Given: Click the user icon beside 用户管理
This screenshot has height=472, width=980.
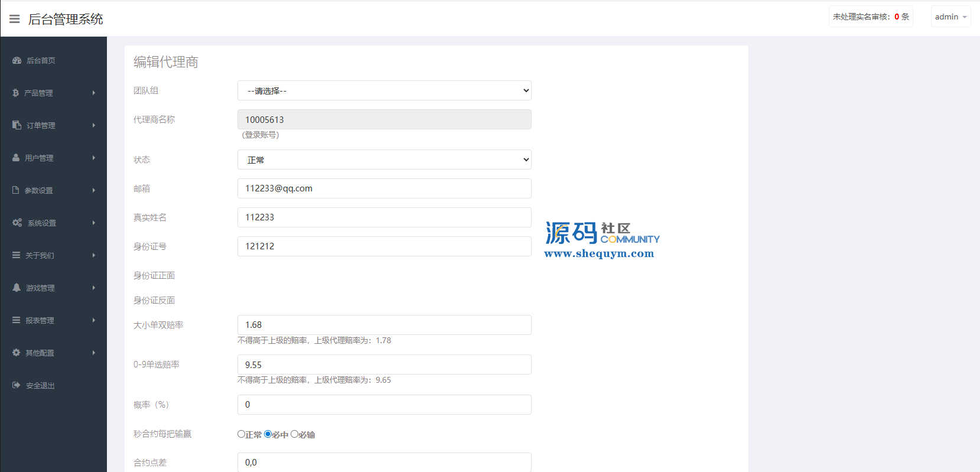Looking at the screenshot, I should click(x=16, y=158).
